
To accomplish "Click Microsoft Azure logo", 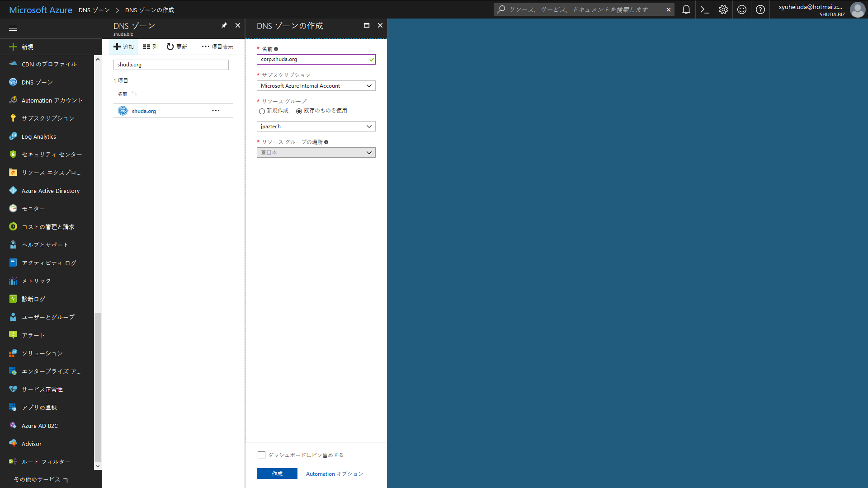I will point(41,10).
